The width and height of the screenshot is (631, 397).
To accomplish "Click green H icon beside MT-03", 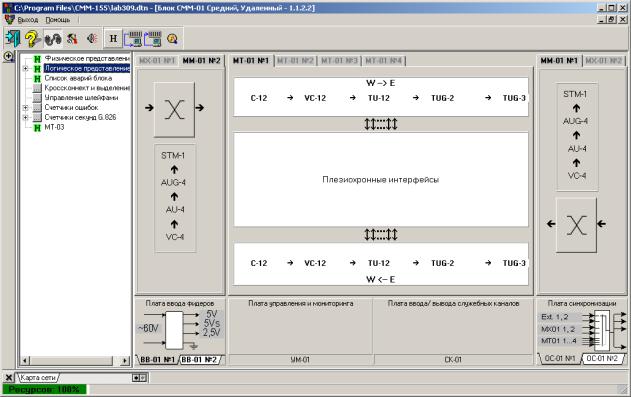I will click(37, 128).
